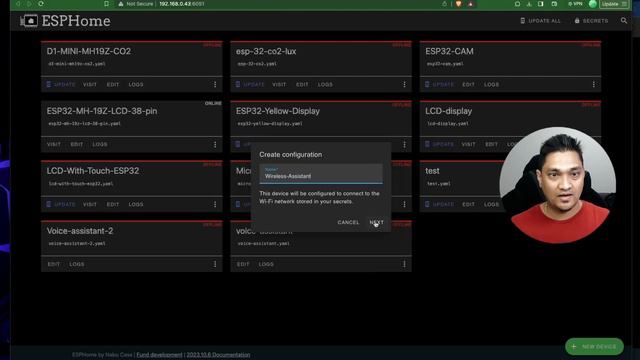Click the Brave shield icon
Image resolution: width=640 pixels, height=360 pixels.
pos(459,4)
